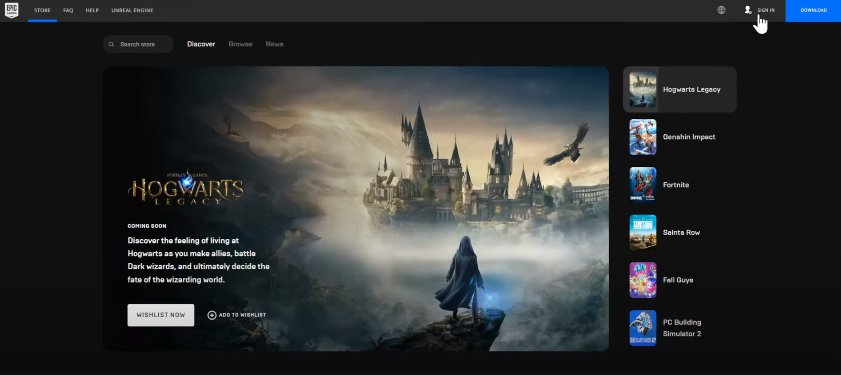The image size is (841, 375).
Task: Visit the Unreal Engine menu link
Action: [x=132, y=10]
